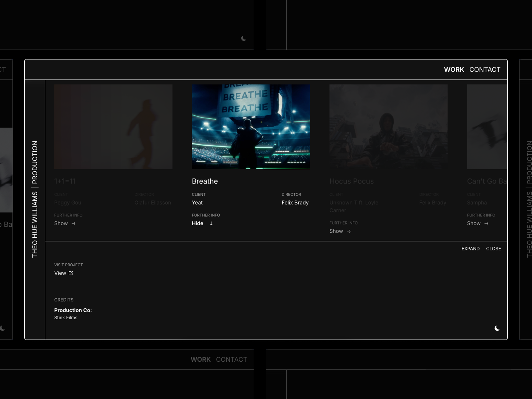532x399 pixels.
Task: Click the Breathe project thumbnail
Action: click(x=251, y=127)
